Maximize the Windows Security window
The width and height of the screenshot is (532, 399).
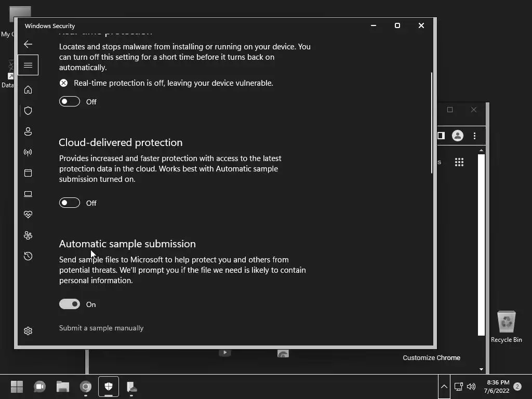[397, 25]
